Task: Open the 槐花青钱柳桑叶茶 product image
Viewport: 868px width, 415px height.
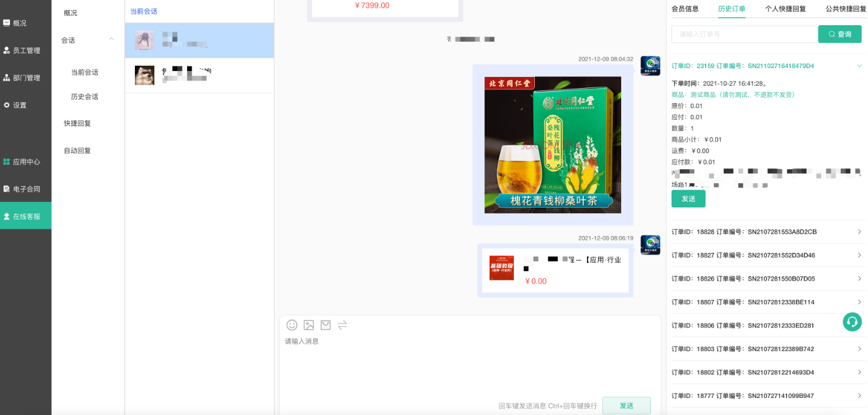Action: 552,145
